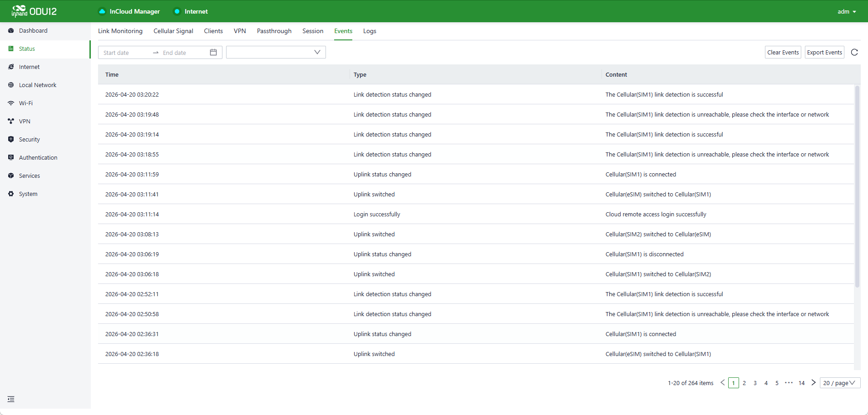Click the VPN sidebar icon

coord(11,122)
